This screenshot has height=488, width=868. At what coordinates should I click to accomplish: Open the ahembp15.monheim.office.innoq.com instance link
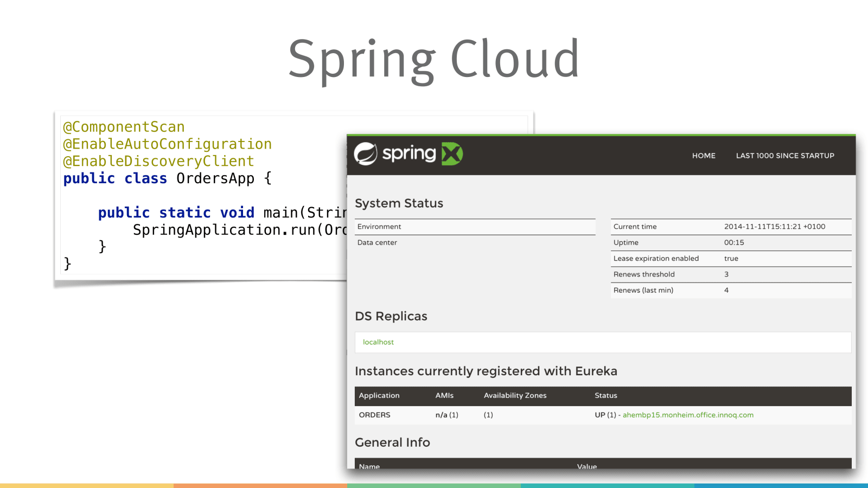(688, 415)
